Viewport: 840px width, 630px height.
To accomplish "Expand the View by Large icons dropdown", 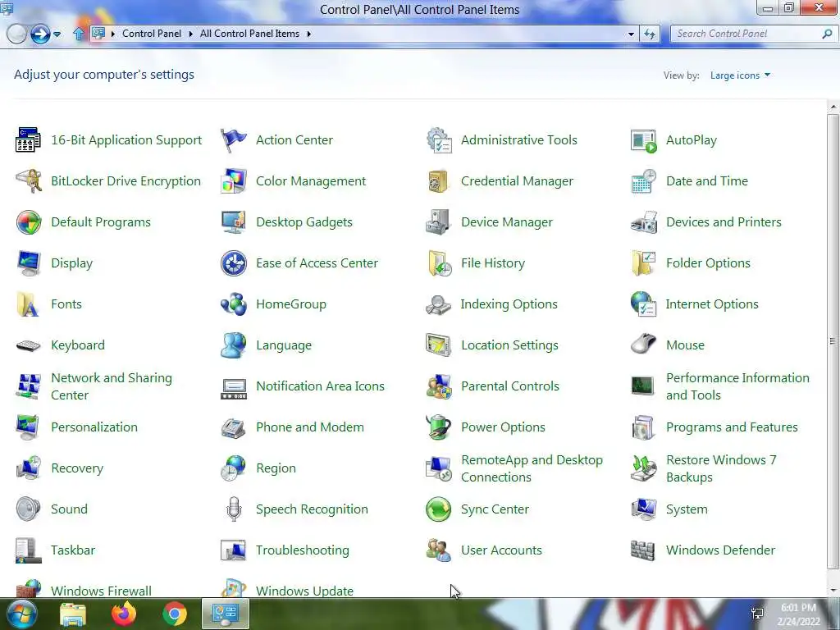I will tap(741, 75).
